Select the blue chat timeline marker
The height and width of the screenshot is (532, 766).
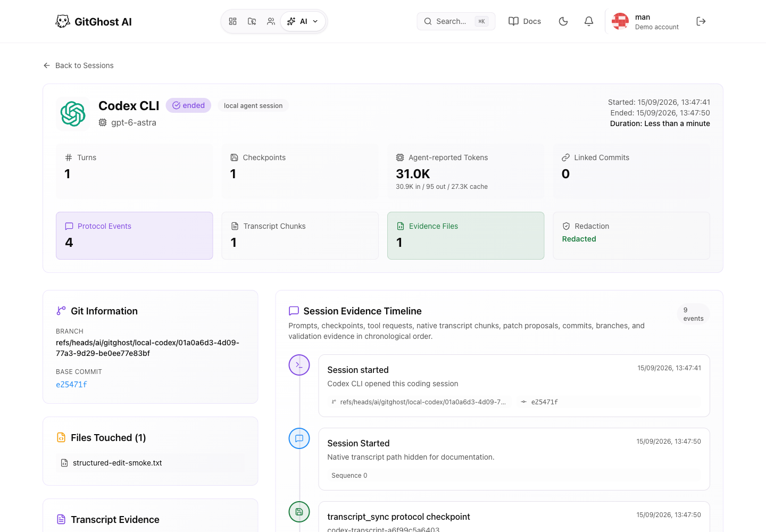299,438
